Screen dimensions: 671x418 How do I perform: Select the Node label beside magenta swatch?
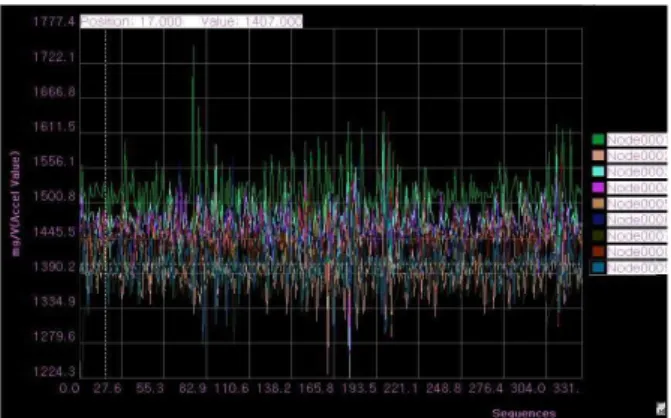pos(637,188)
